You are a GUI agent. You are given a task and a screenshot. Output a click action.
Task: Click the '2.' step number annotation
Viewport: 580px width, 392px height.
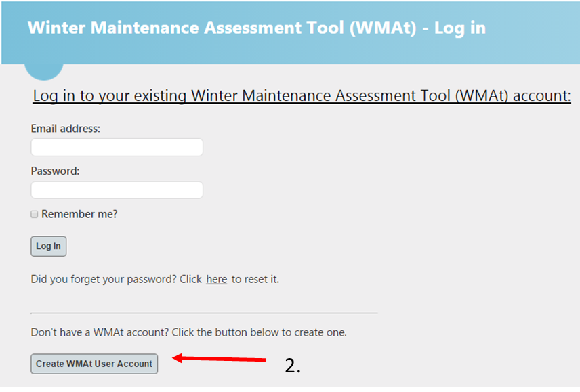coord(292,366)
